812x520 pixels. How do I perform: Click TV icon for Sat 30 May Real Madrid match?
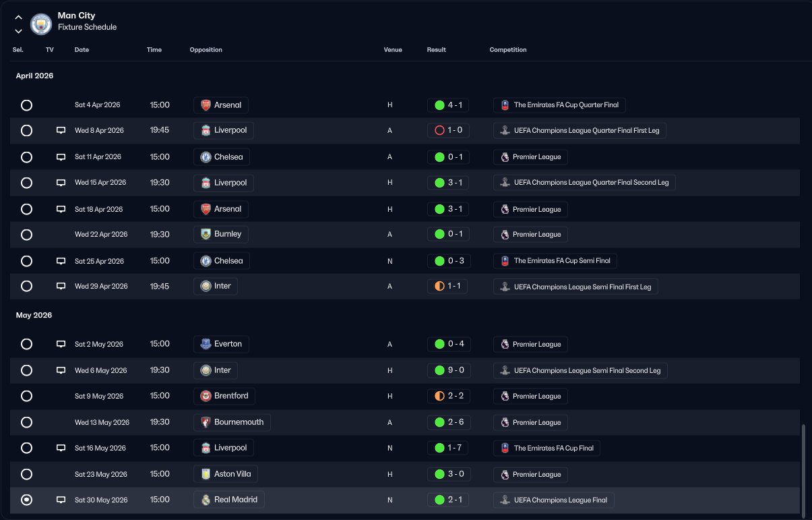61,500
